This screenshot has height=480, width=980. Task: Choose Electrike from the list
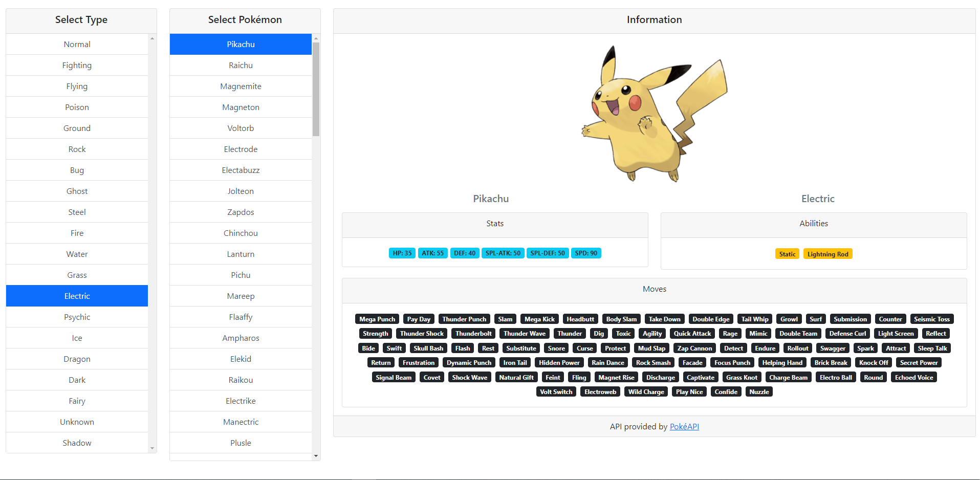coord(241,401)
